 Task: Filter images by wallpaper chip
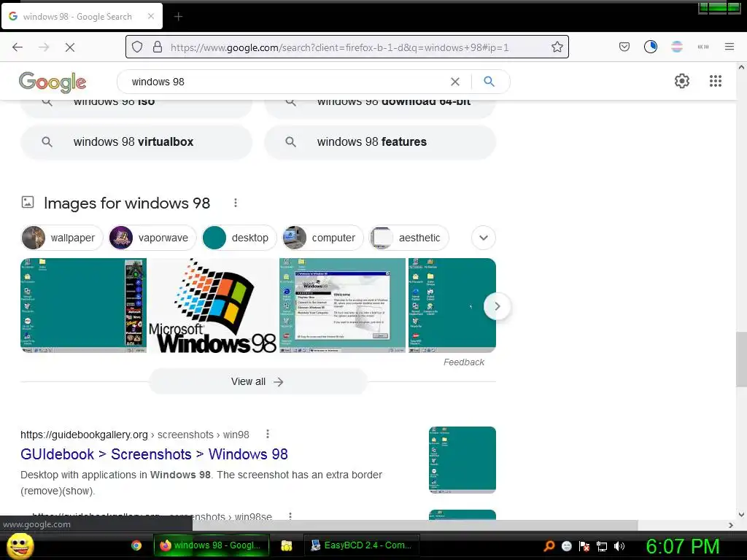click(x=62, y=238)
